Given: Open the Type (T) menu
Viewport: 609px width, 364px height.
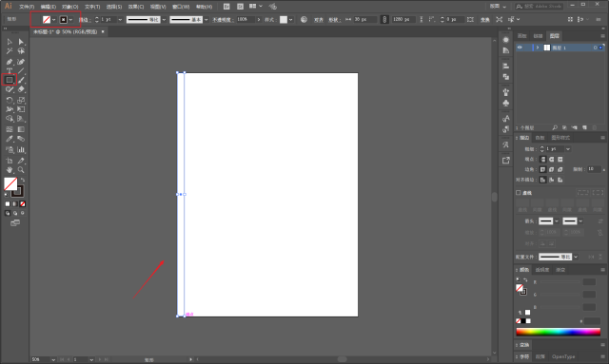Looking at the screenshot, I should 92,7.
